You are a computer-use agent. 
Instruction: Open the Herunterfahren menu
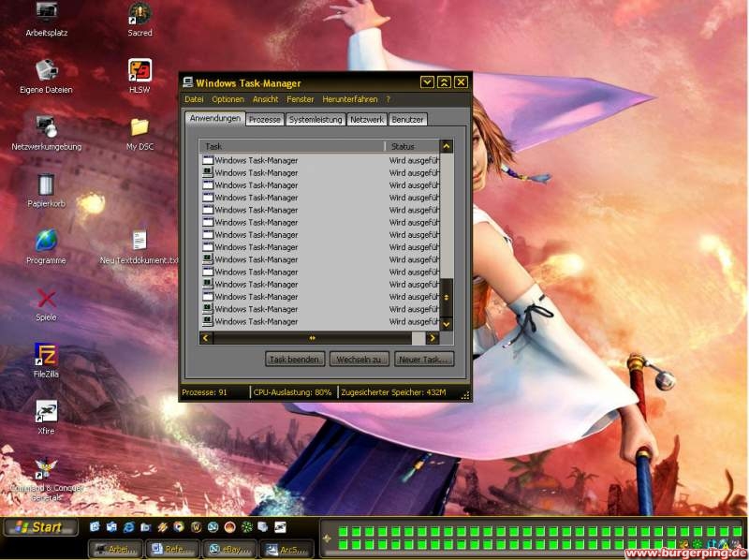(349, 98)
